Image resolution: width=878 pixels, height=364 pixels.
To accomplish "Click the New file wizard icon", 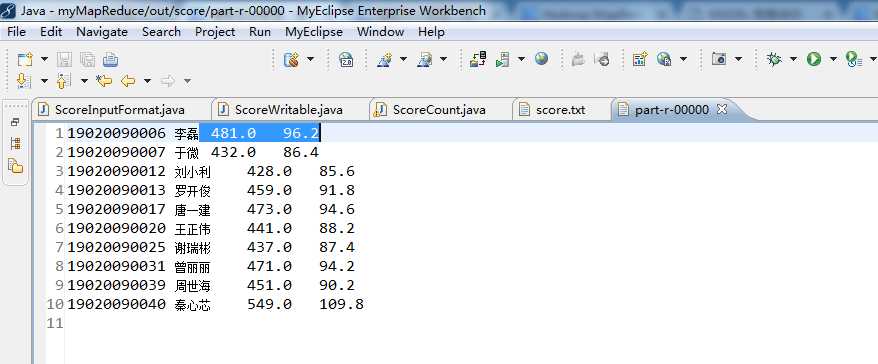I will (x=25, y=59).
